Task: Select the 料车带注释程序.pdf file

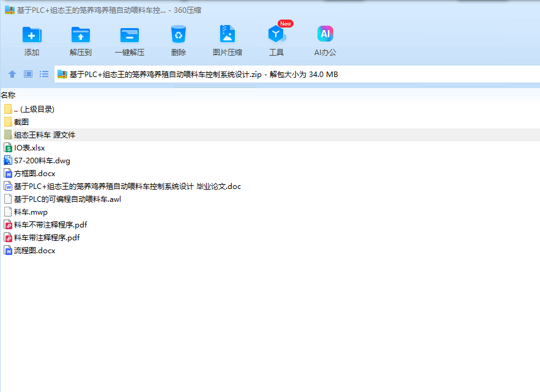Action: point(270,238)
